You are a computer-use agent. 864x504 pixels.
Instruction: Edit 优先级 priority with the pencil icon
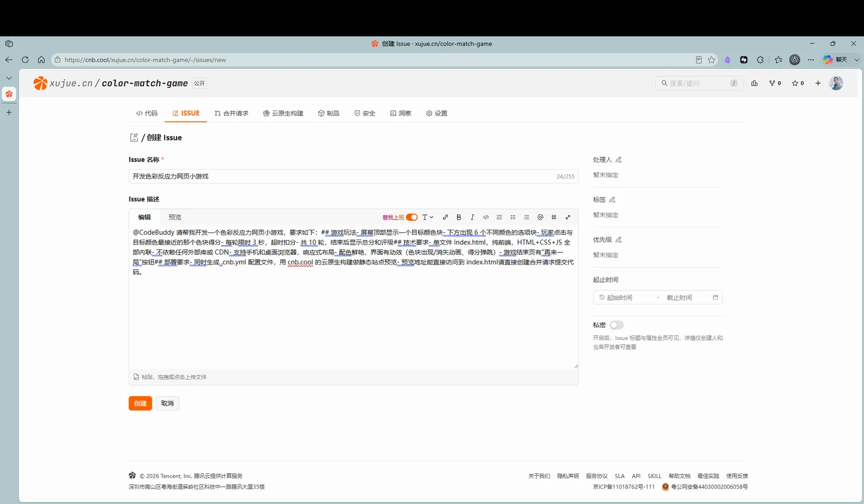click(619, 240)
